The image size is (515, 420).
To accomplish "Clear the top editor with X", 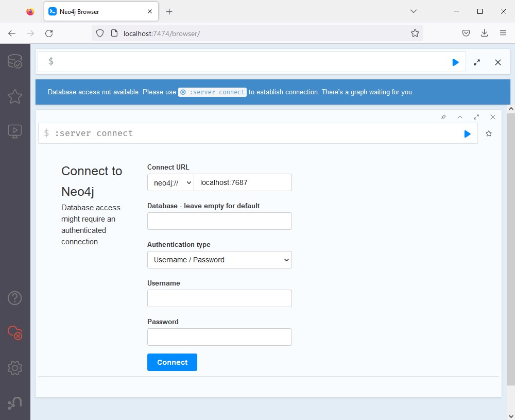I will tap(498, 62).
